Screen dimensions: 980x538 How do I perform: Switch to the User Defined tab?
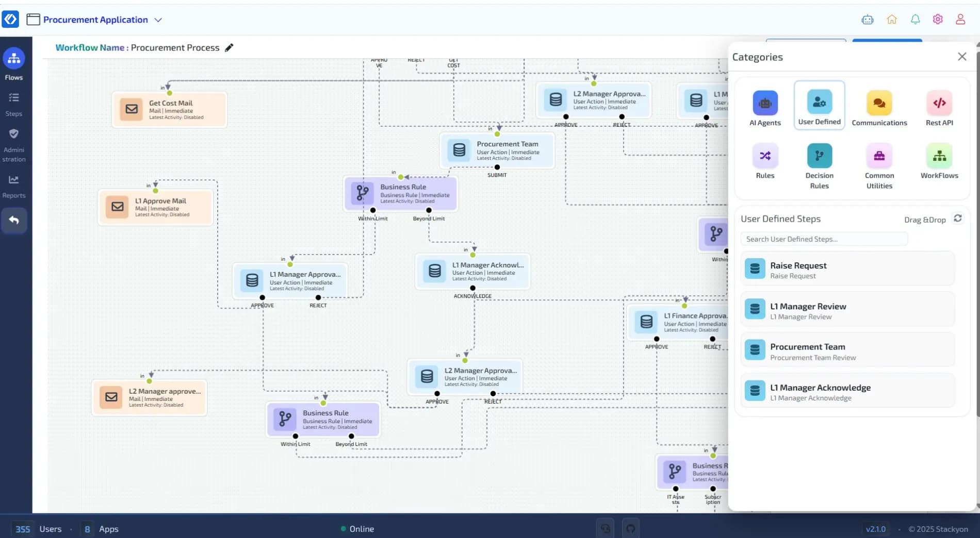pos(819,105)
